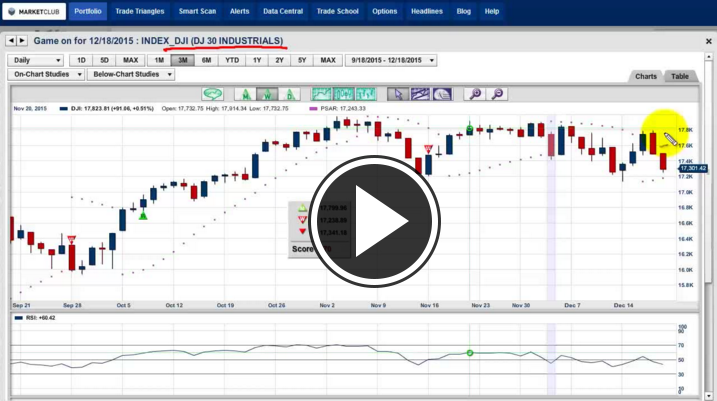
Task: Click the Score label in the triangle box
Action: (x=303, y=249)
